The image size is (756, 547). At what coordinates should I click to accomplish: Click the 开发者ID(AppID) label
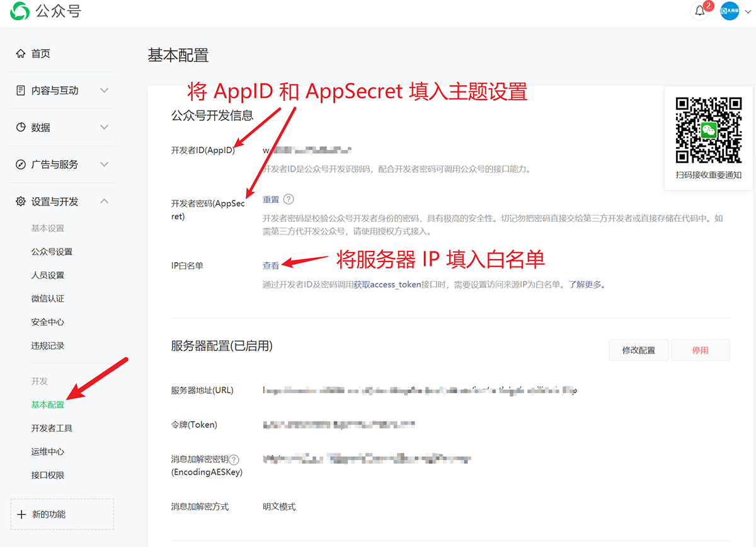pyautogui.click(x=203, y=151)
